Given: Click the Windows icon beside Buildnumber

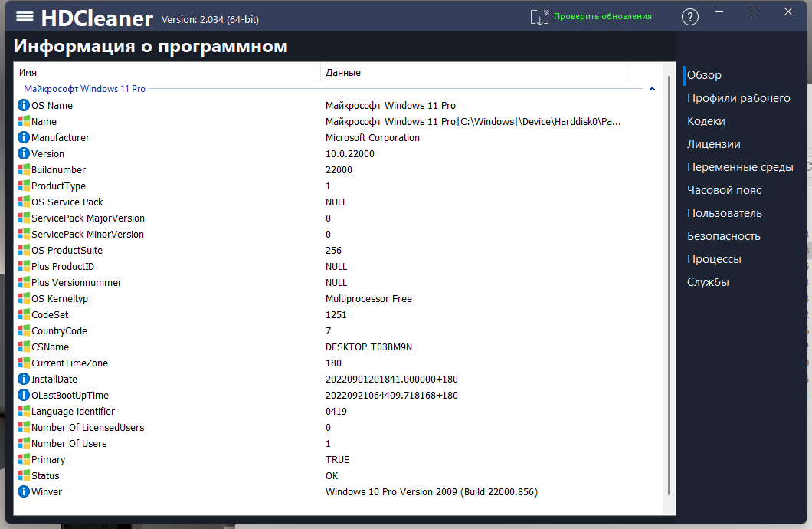Looking at the screenshot, I should [23, 169].
